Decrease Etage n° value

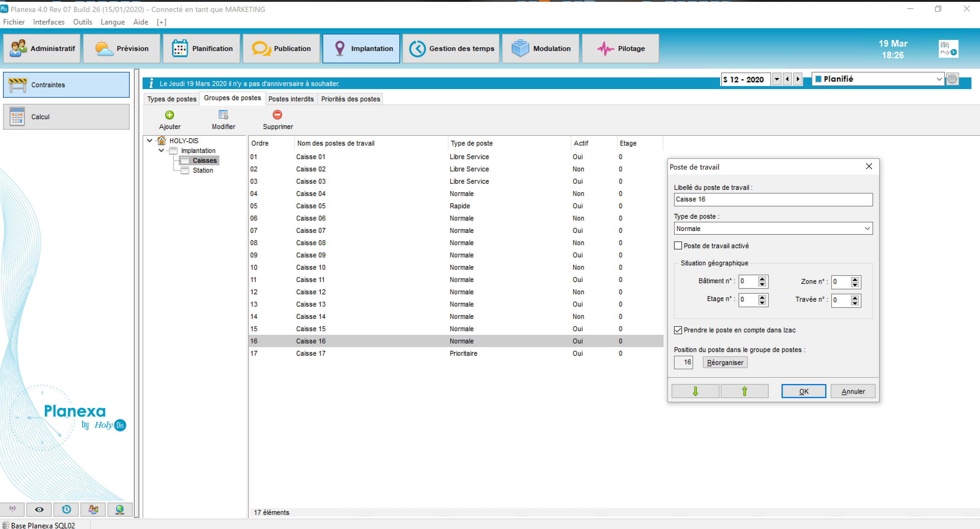[762, 303]
